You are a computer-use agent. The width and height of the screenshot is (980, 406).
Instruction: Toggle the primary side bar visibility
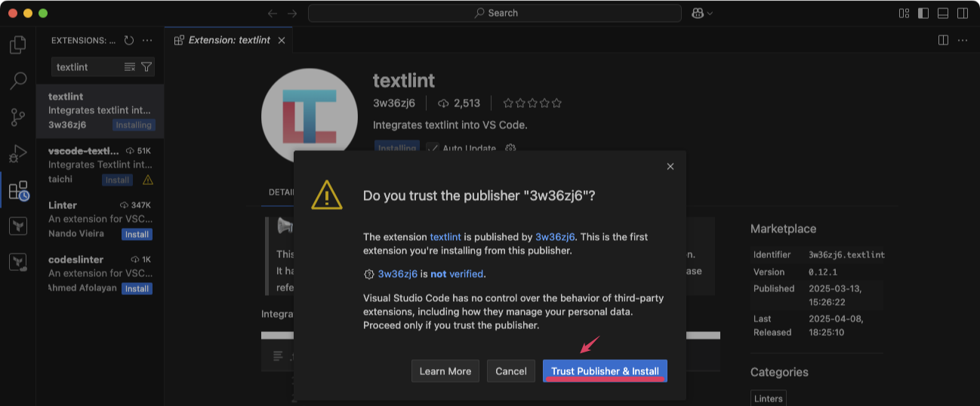pyautogui.click(x=923, y=14)
